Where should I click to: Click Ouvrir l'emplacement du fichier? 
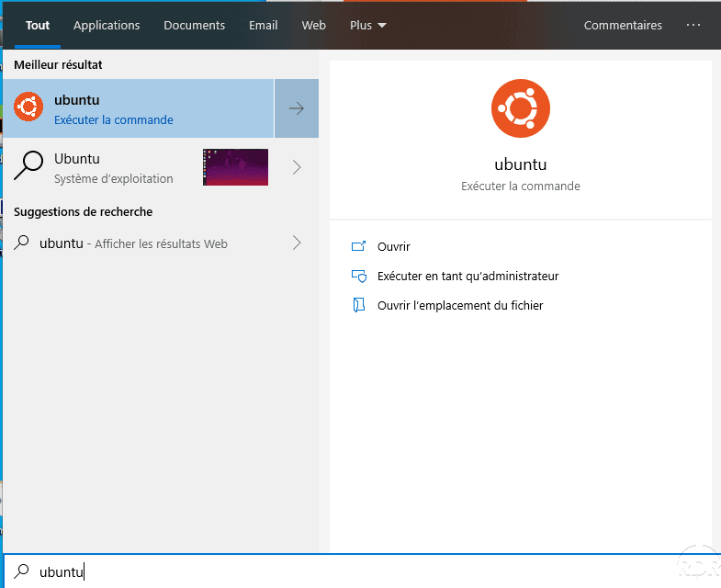pos(460,306)
